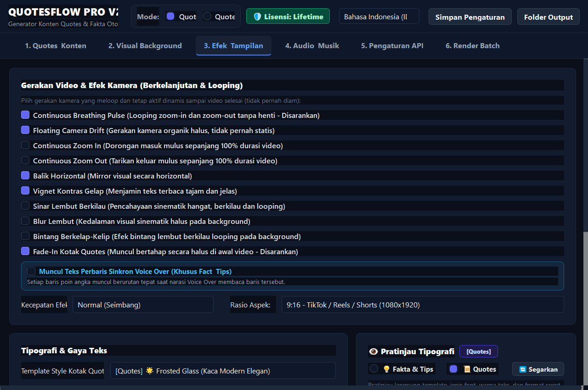
Task: Tick Muncul Teks Perbaris Sinkron Voice Over
Action: point(31,271)
